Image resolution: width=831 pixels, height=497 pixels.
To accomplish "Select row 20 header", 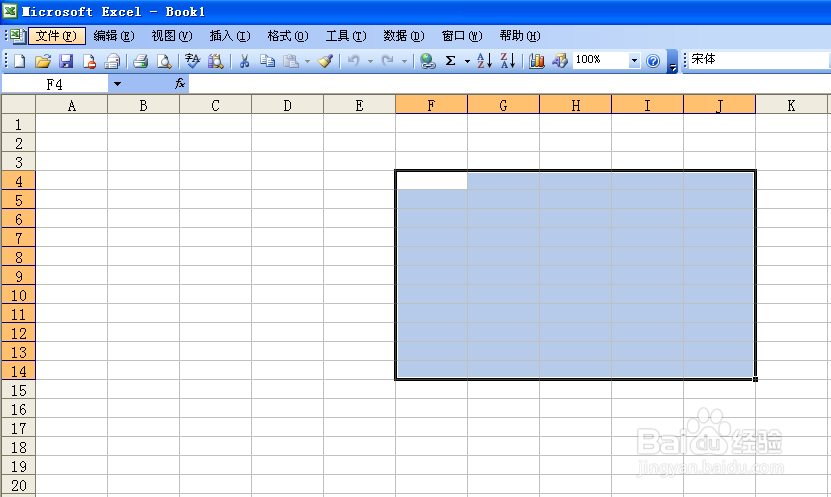I will coord(19,485).
